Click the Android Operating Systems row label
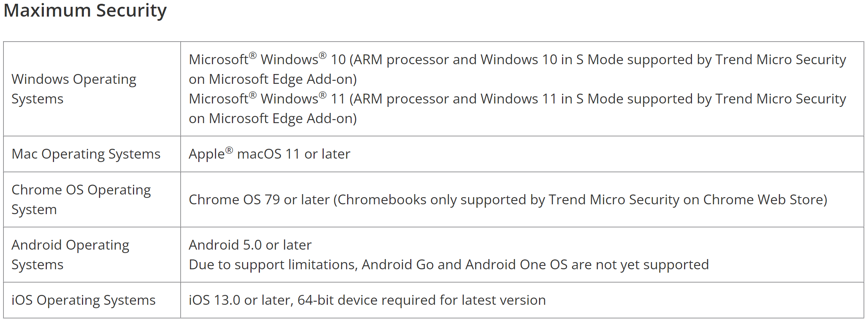Viewport: 868px width, 321px height. [x=70, y=255]
